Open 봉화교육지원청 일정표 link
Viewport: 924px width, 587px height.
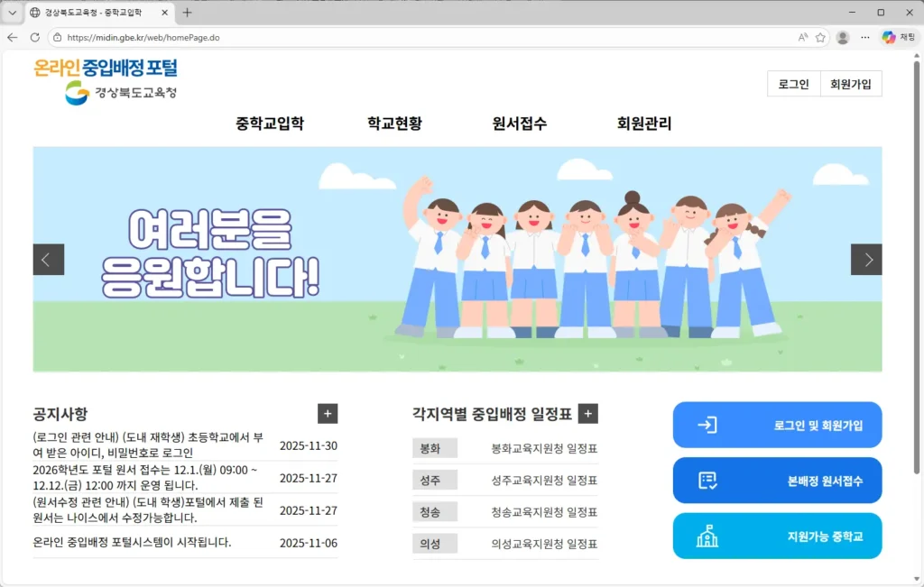544,448
